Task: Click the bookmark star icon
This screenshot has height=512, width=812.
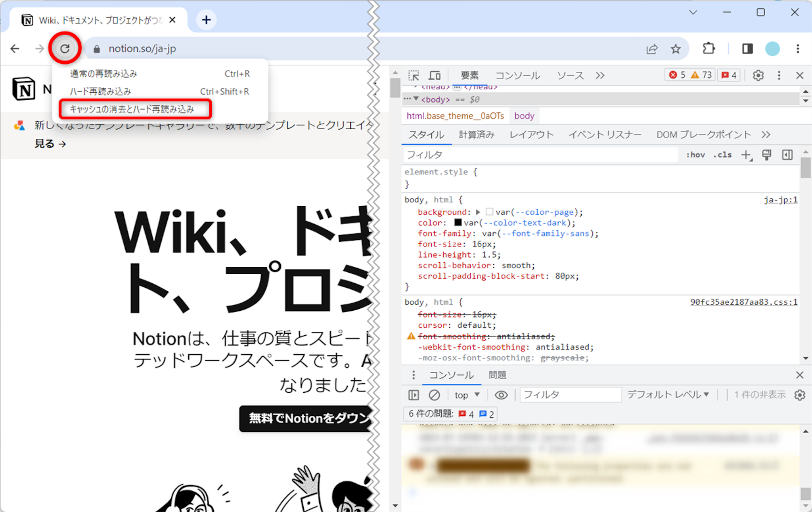Action: [x=676, y=49]
